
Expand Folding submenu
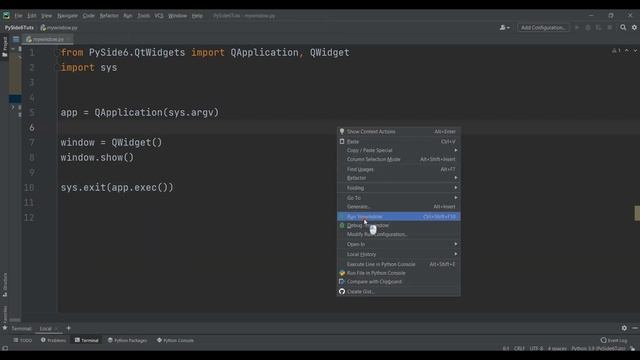click(x=399, y=188)
